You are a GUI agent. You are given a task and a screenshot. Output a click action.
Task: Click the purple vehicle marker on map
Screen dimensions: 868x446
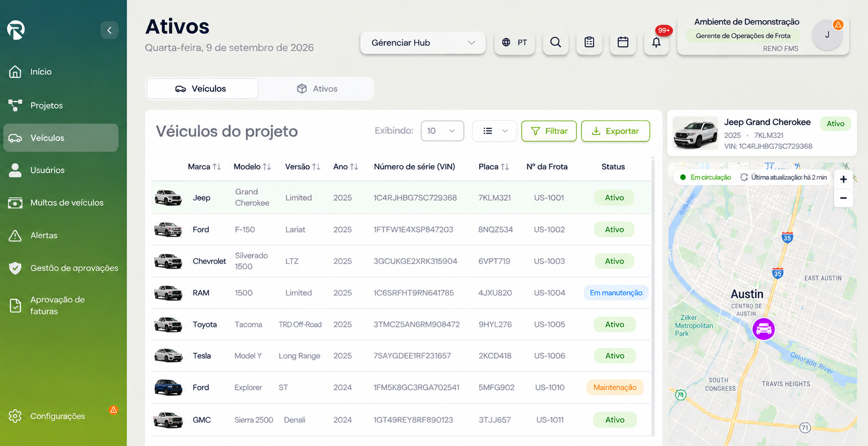(x=763, y=329)
